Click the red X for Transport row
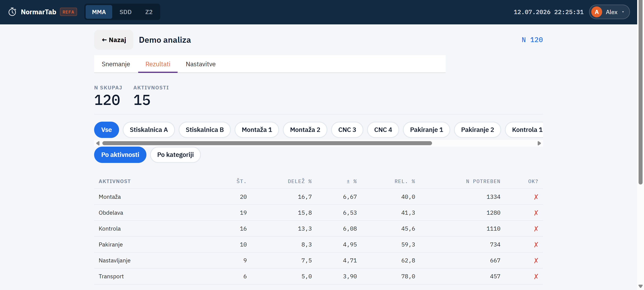 536,276
